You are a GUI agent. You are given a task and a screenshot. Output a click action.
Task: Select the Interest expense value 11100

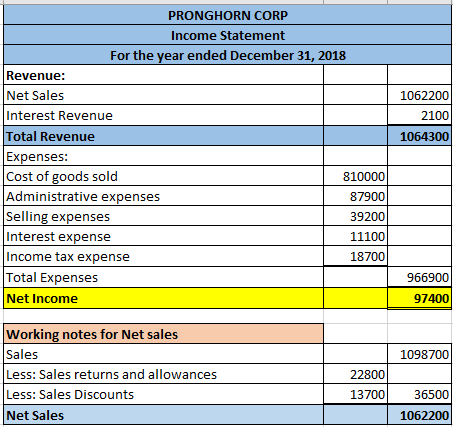click(355, 236)
